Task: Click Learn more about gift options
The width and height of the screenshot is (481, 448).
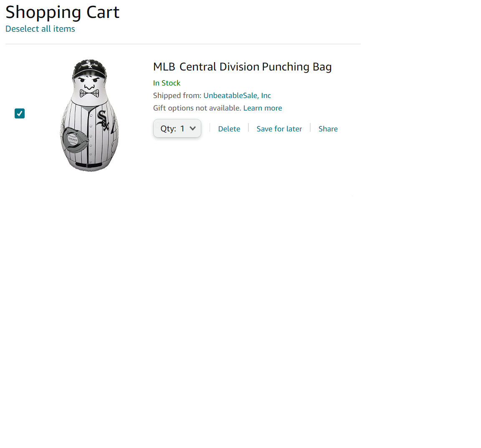Action: click(262, 108)
